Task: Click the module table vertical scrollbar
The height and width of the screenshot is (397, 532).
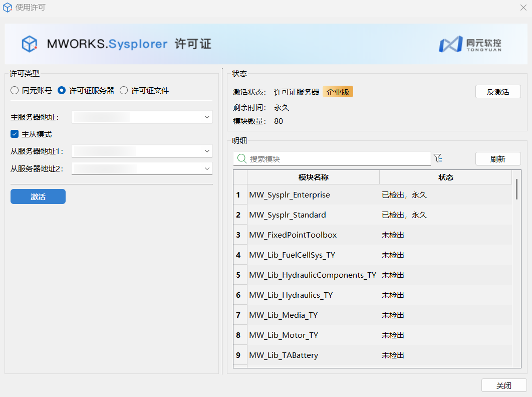Action: point(516,189)
